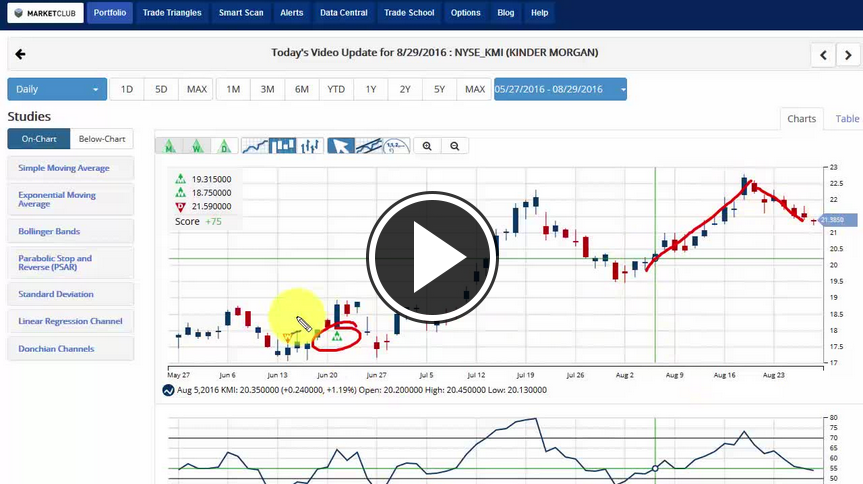Click the MarketClub logo
The image size is (863, 484).
(45, 13)
